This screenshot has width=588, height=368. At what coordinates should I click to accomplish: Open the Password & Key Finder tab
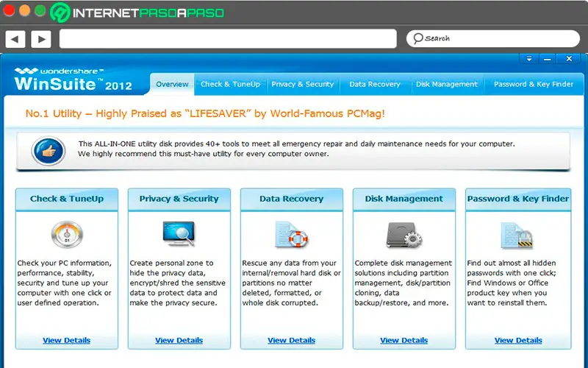click(x=534, y=84)
